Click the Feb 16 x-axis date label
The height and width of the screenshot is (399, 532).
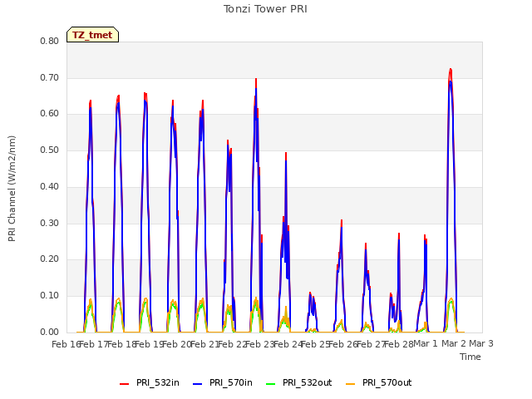[x=66, y=344]
